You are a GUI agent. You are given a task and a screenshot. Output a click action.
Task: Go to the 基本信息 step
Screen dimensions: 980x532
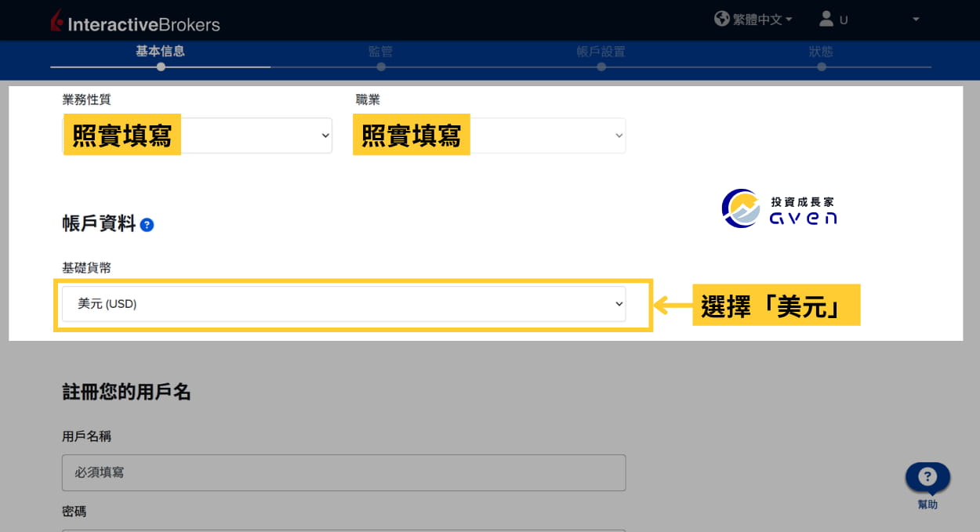[160, 52]
